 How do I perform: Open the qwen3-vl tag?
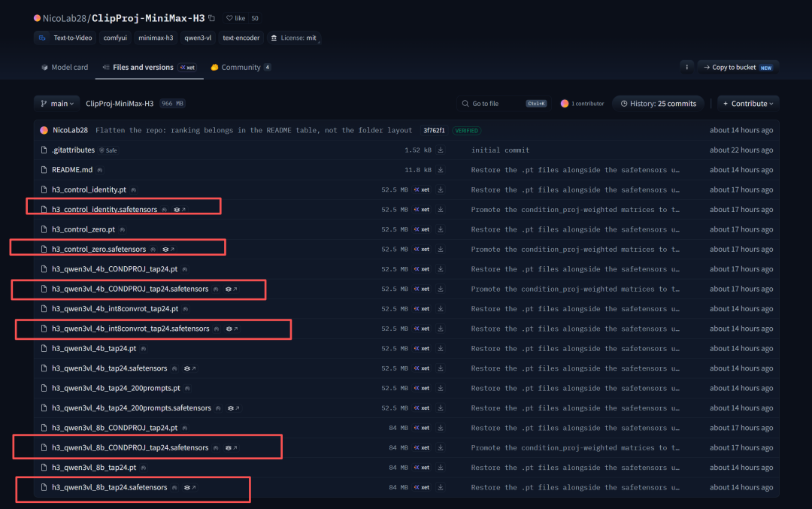point(198,38)
